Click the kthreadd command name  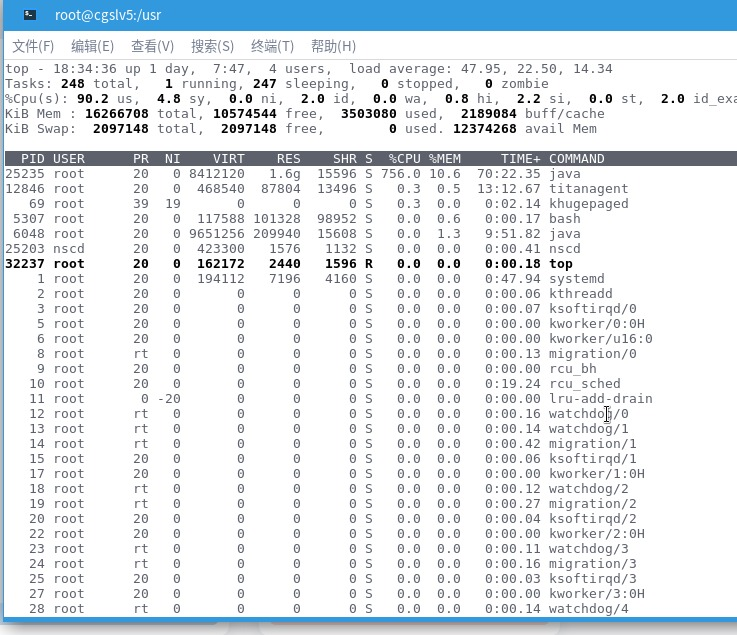[580, 294]
